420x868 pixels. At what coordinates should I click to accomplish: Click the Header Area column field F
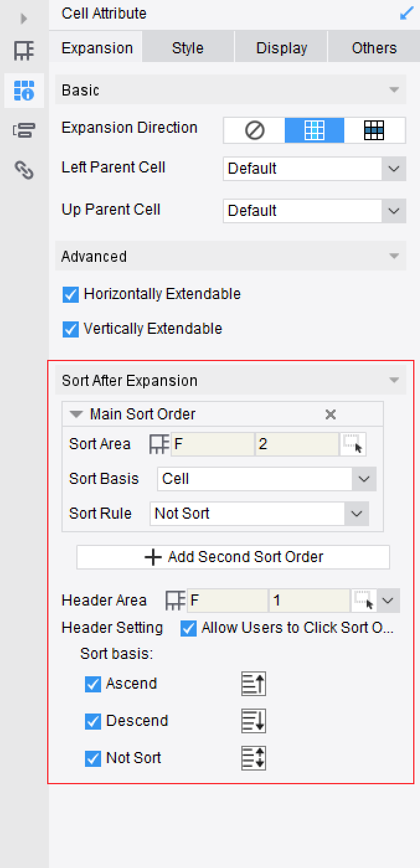(228, 601)
